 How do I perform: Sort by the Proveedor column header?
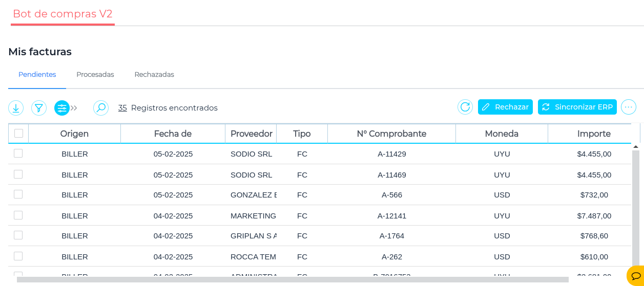251,134
